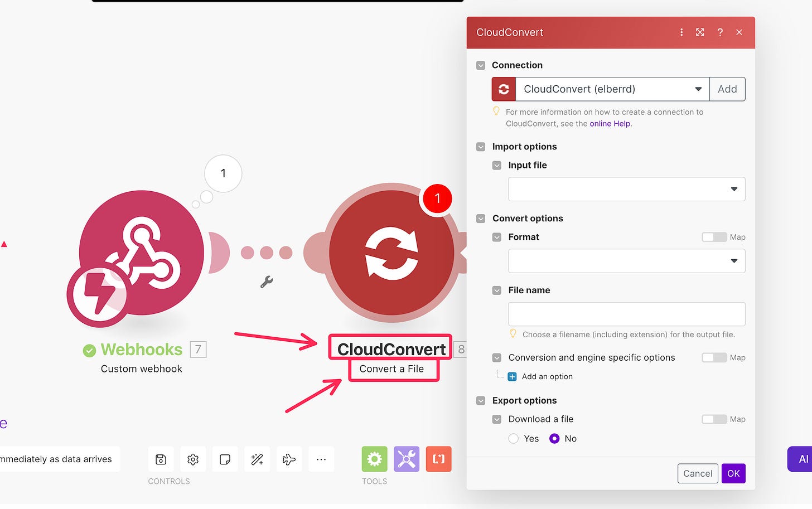Click the Custom webhook subtitle

[142, 369]
